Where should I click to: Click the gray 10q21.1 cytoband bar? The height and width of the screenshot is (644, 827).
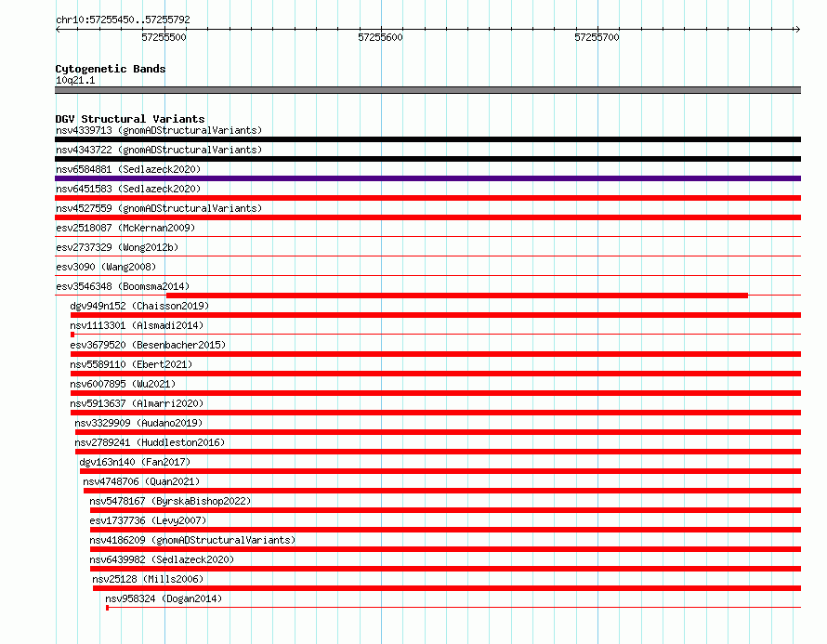(x=427, y=90)
